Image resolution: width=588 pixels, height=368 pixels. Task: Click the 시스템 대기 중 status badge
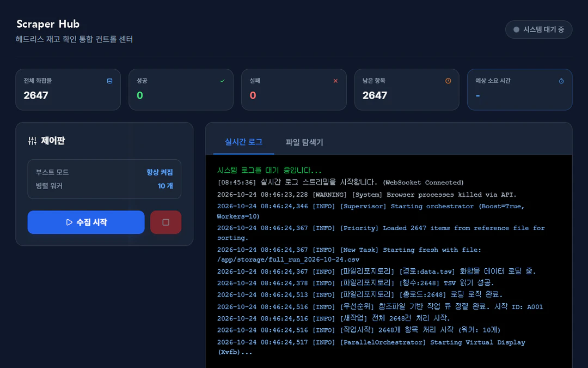[538, 29]
